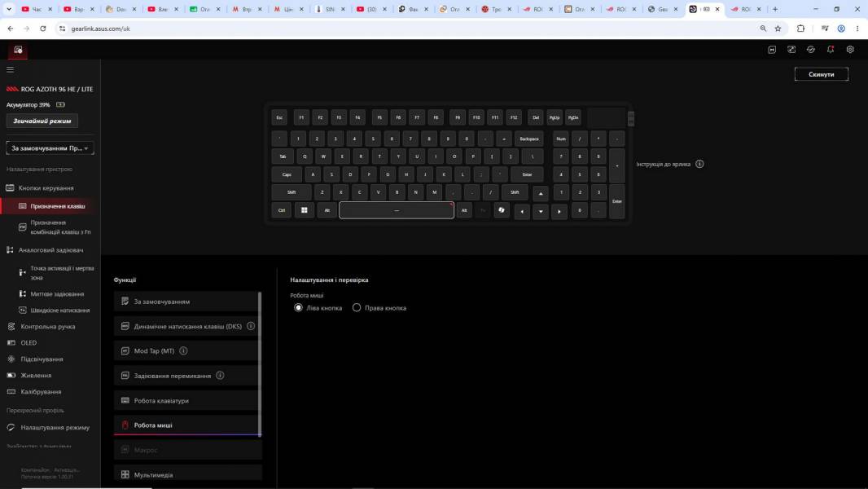The height and width of the screenshot is (489, 868).
Task: Collapse the Кнопки керування sidebar section
Action: (x=46, y=187)
